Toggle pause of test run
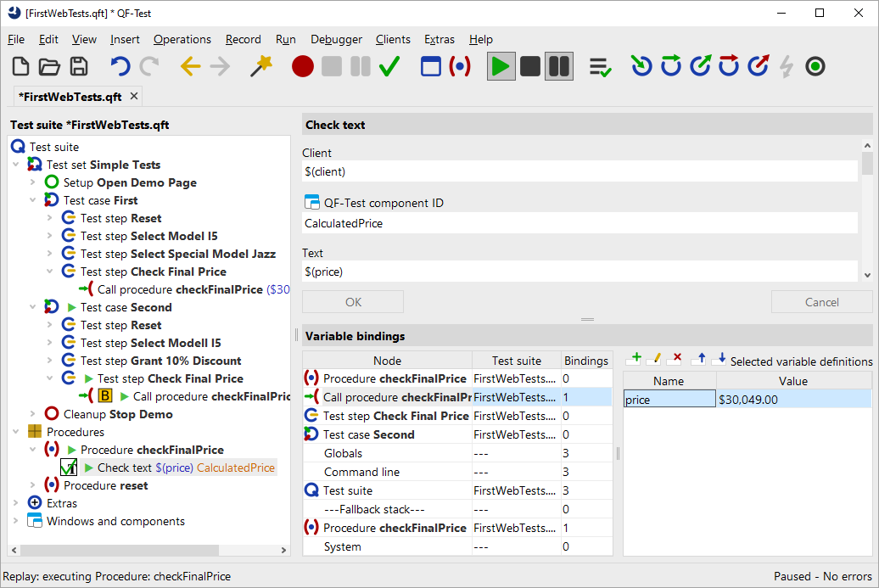 pos(559,66)
